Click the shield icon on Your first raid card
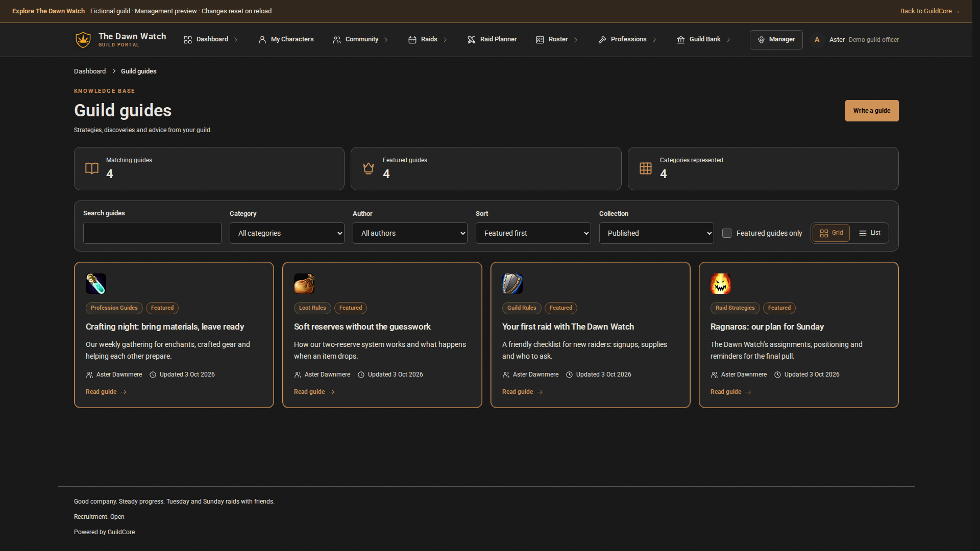This screenshot has height=551, width=980. pyautogui.click(x=512, y=284)
